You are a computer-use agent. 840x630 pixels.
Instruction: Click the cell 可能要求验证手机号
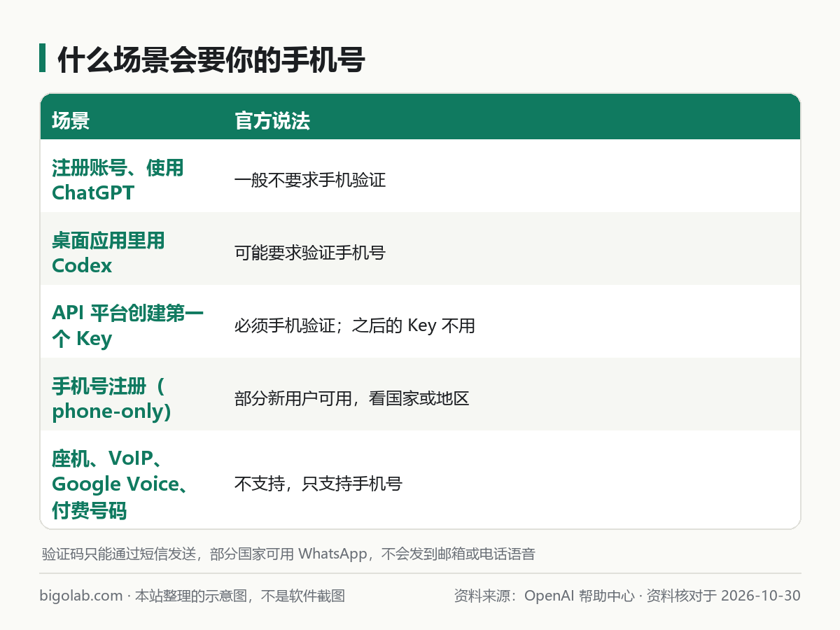(310, 253)
